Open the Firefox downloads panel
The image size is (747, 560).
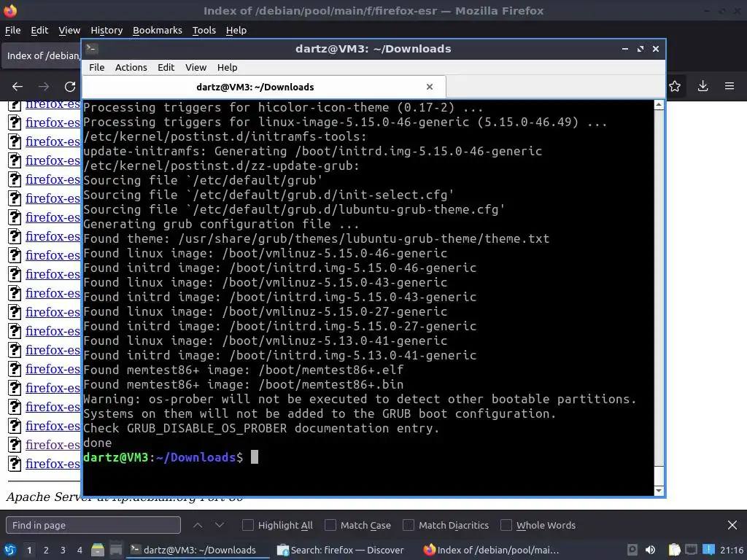point(703,86)
